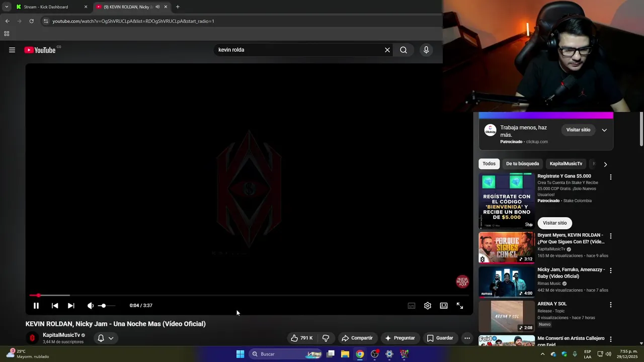Expand the ClickUp ad chevron

tap(604, 130)
